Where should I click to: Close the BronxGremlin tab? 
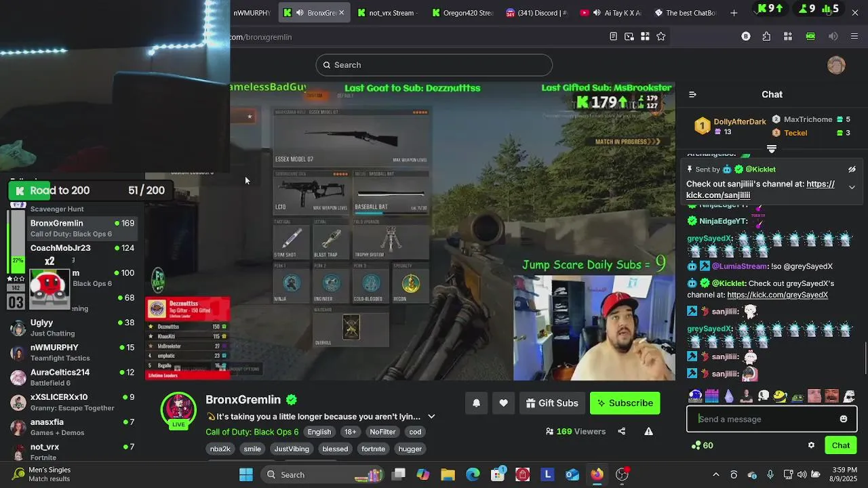pyautogui.click(x=341, y=13)
